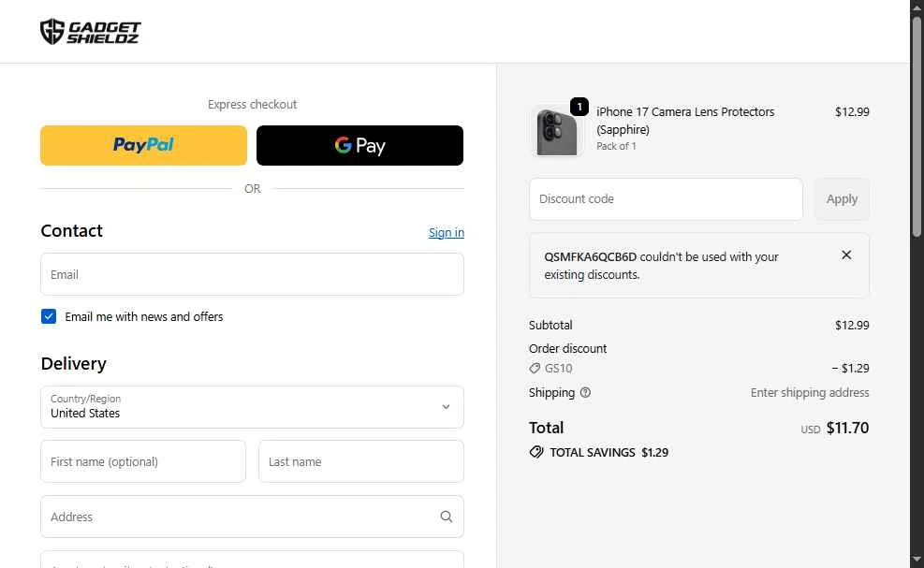Click the Contact section heading
Screen dimensions: 924x568
[x=71, y=230]
